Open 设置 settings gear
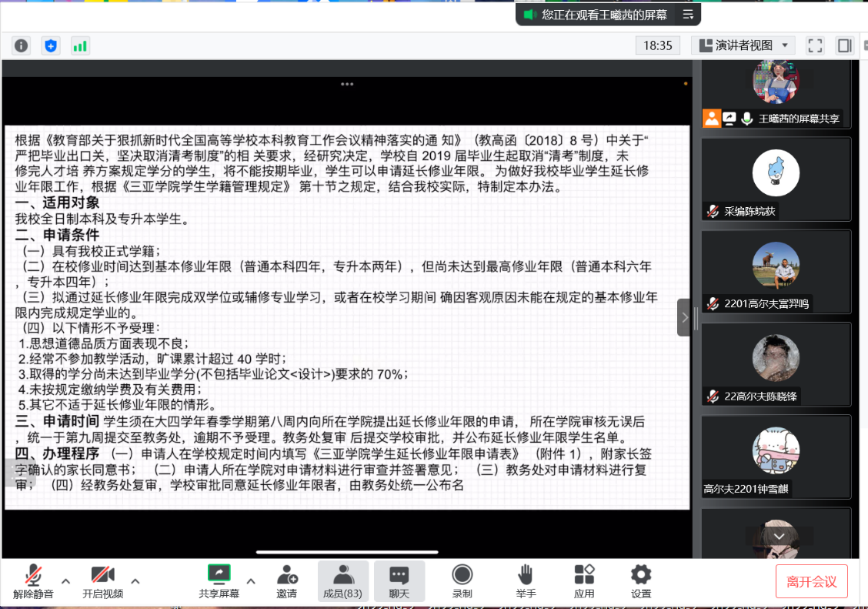Screen dimensions: 868x609 click(x=641, y=581)
